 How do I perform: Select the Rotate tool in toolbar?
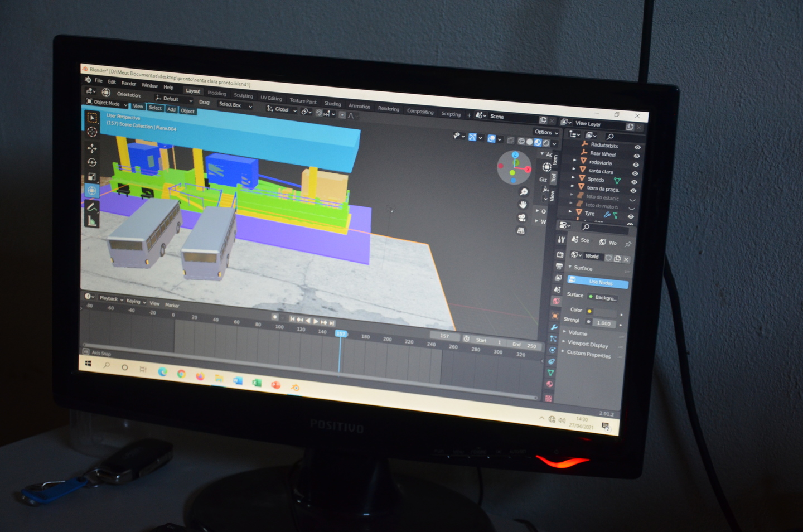tap(92, 163)
